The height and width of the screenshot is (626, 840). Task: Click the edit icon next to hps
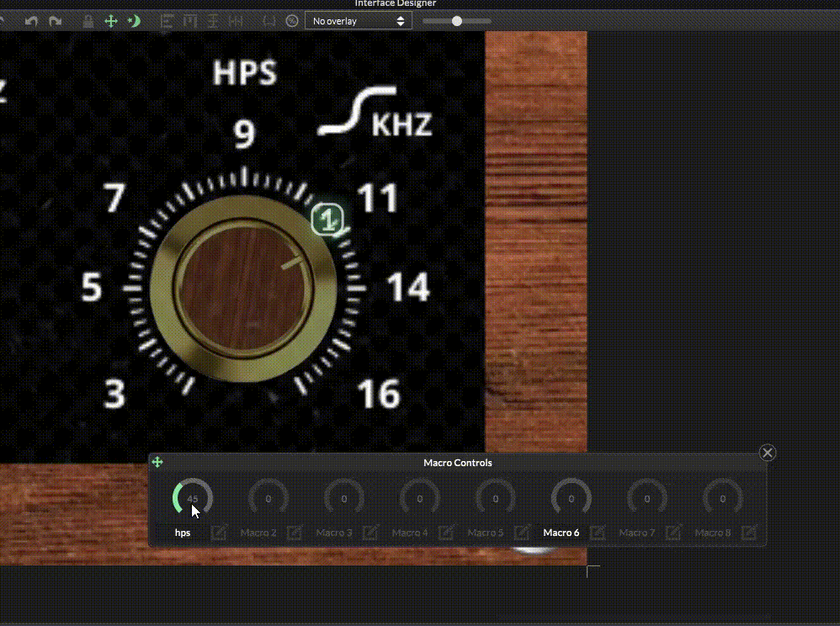click(219, 533)
